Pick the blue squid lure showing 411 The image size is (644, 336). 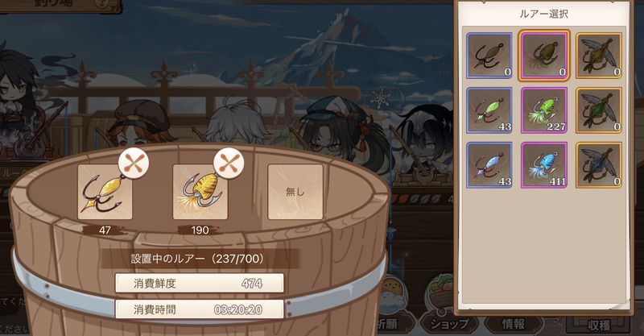click(544, 165)
